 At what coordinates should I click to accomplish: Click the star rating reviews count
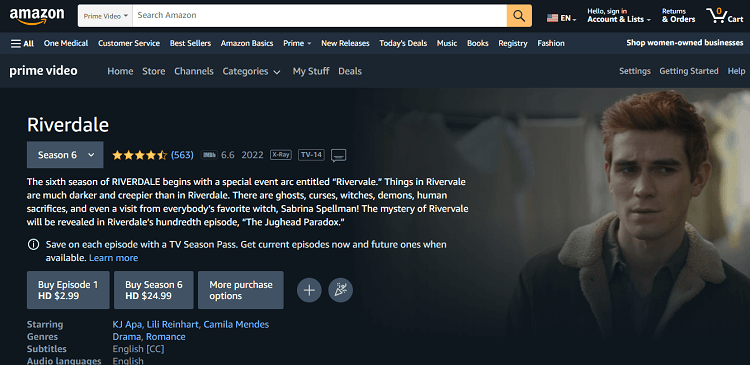click(182, 155)
